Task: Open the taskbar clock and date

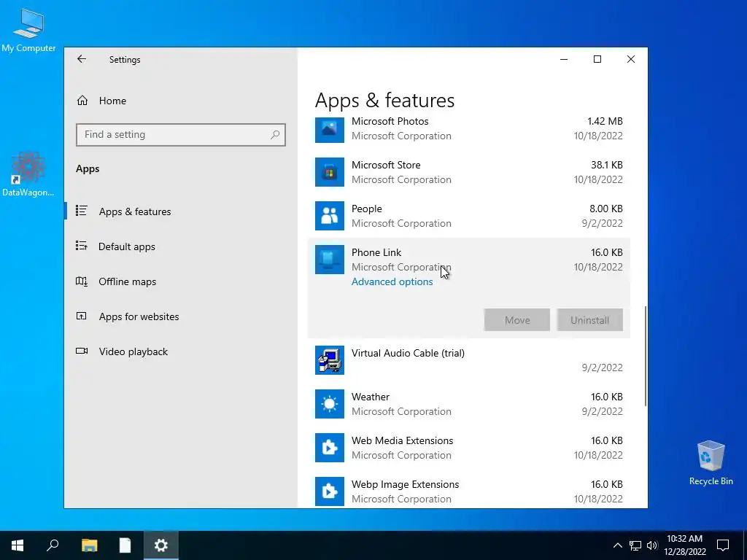Action: pos(684,545)
